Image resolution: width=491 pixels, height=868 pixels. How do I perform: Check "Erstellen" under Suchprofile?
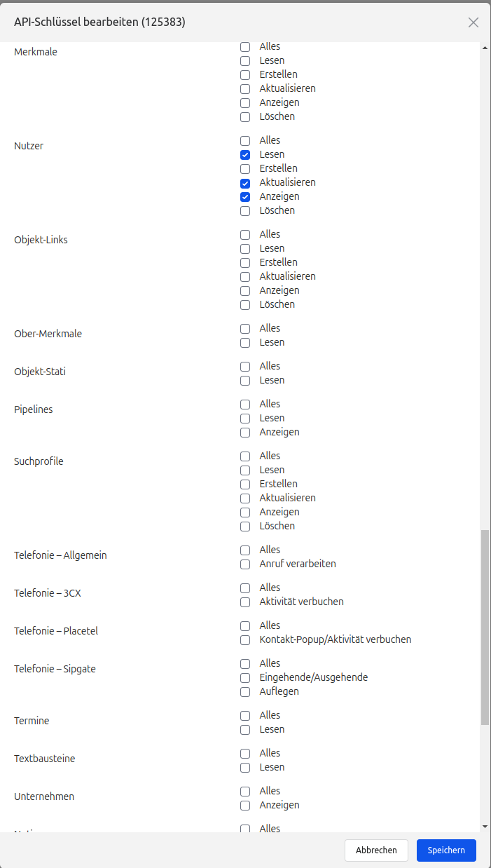tap(245, 484)
